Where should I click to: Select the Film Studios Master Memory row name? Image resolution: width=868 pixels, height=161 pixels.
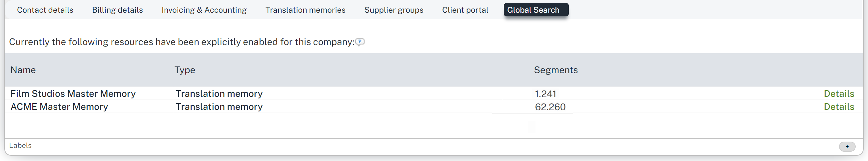coord(73,94)
